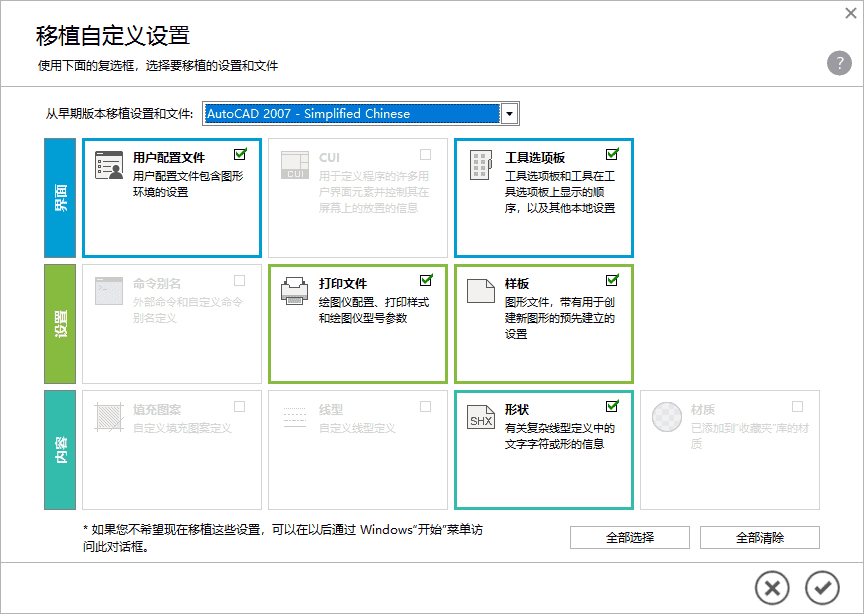
Task: Click the 打印文件 printer icon
Action: point(295,290)
